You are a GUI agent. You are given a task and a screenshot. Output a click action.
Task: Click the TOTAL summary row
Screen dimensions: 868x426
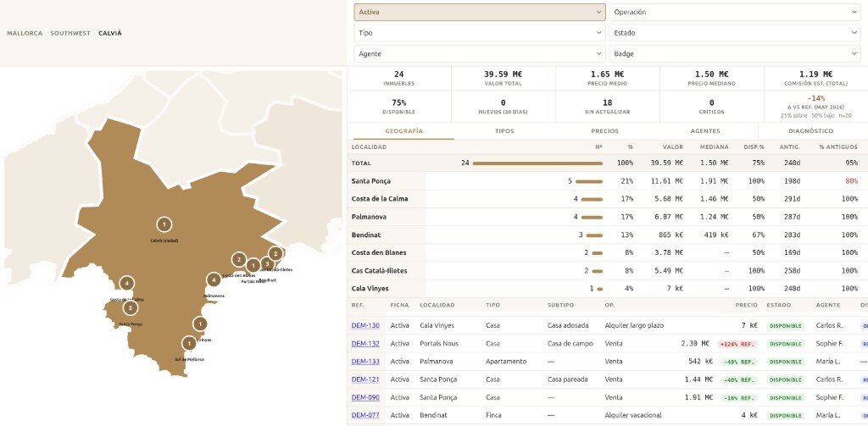point(607,163)
